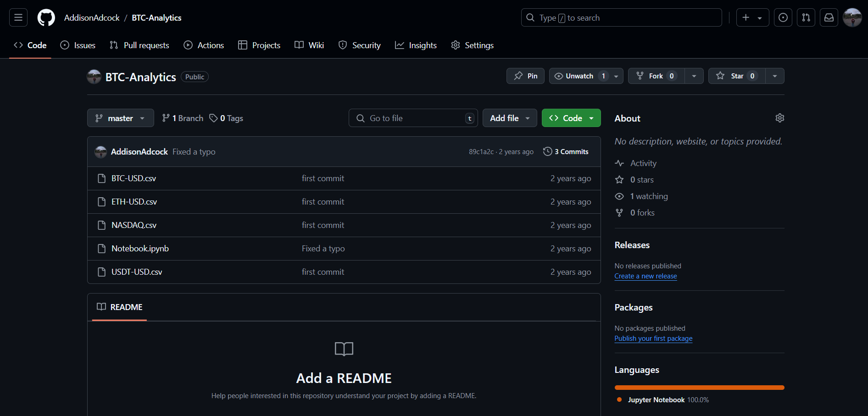Click the Activity pulse icon
The width and height of the screenshot is (868, 416).
(x=619, y=163)
